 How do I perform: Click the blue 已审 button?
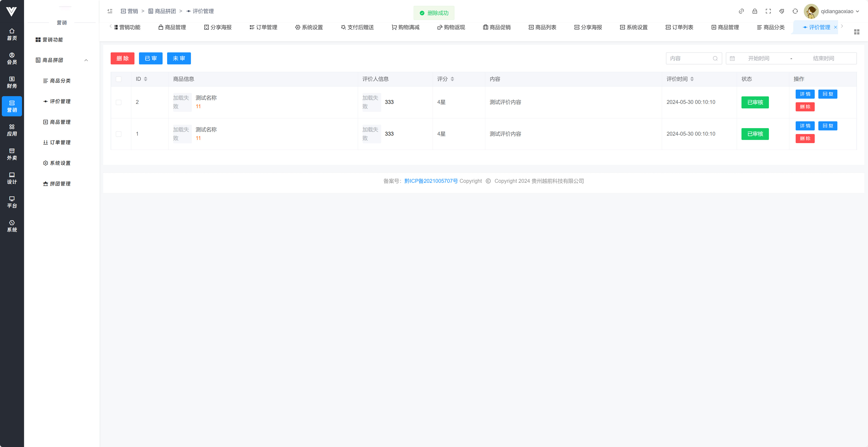pos(151,58)
